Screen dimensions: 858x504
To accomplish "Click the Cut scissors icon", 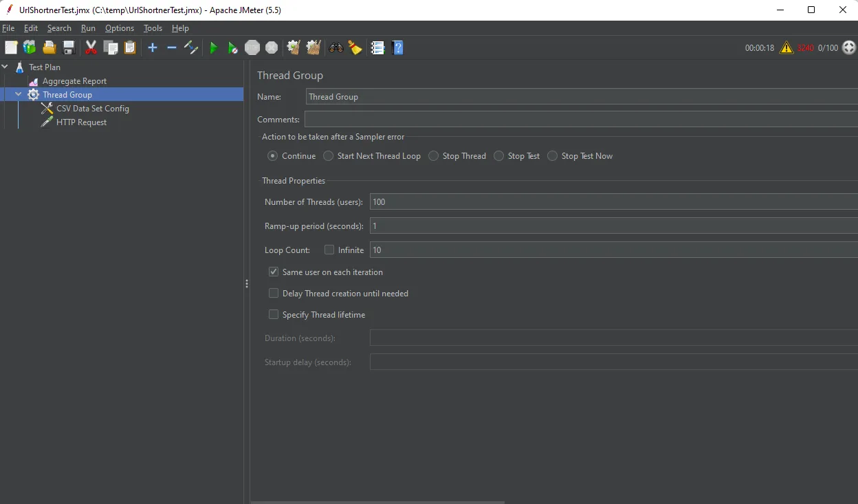I will point(91,47).
